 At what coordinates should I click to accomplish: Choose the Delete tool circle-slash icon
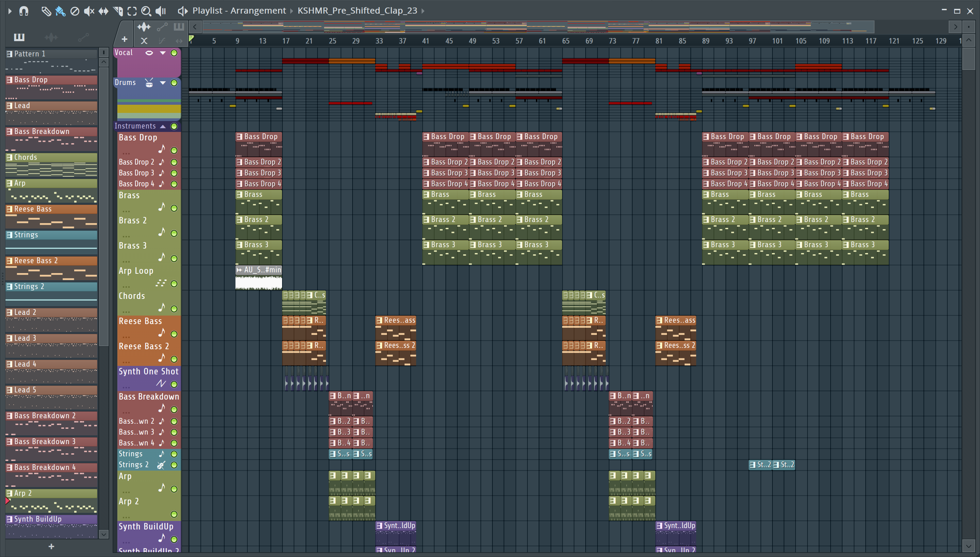[75, 11]
